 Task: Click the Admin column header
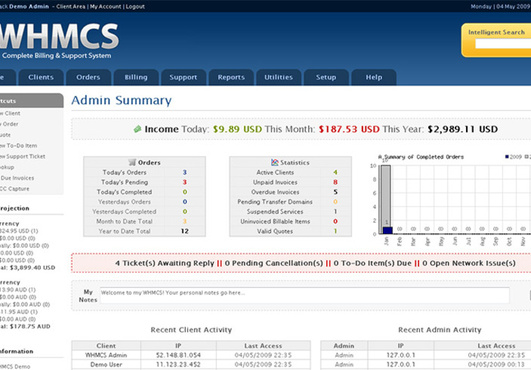(344, 346)
